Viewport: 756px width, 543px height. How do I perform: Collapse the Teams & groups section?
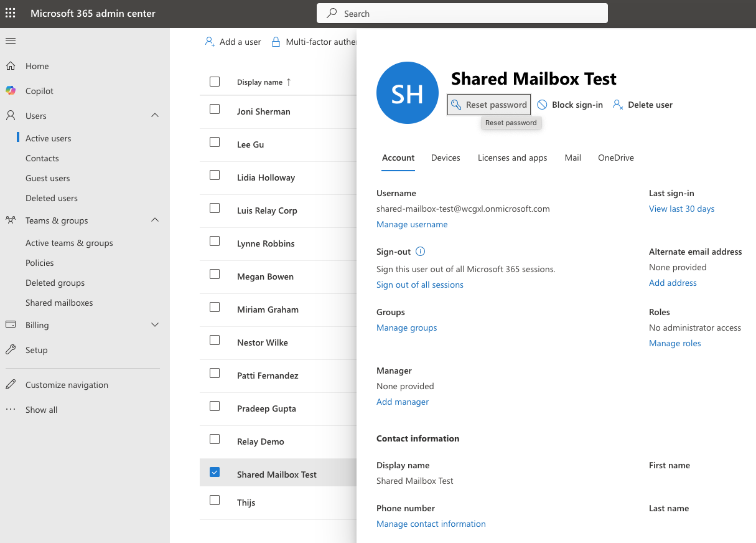click(154, 220)
